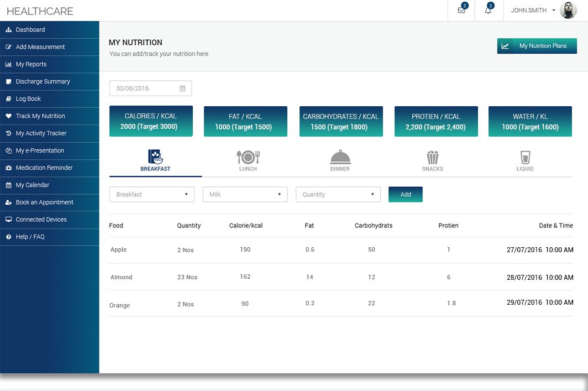Switch to the Dinner meal tab
The image size is (588, 391).
(x=340, y=160)
